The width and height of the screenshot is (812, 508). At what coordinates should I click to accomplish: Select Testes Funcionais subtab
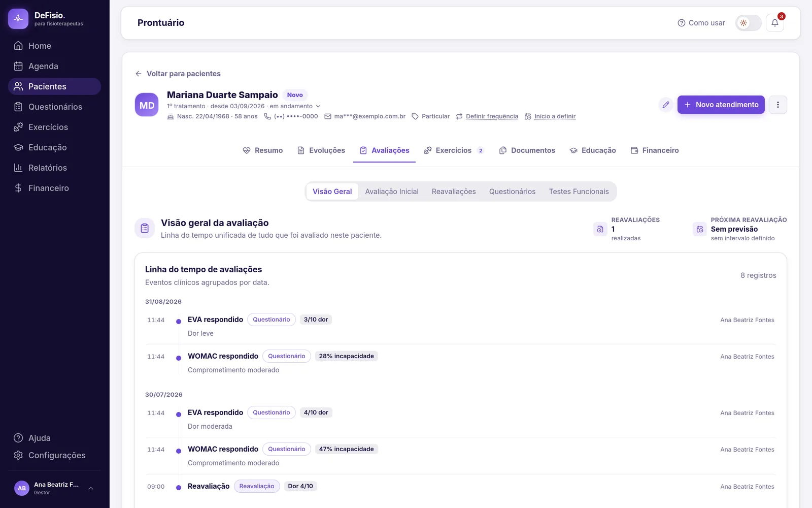point(579,192)
